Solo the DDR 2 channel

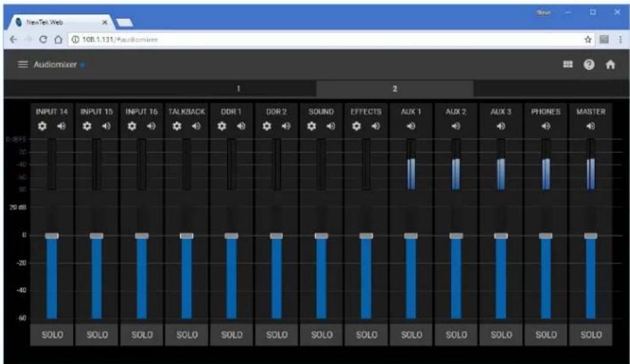coord(277,335)
